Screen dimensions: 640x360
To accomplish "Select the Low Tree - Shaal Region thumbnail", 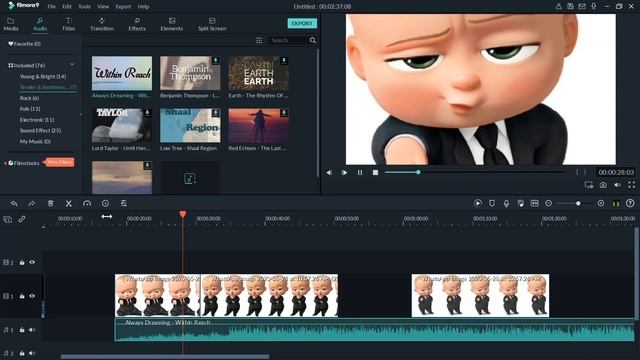I will (x=190, y=126).
